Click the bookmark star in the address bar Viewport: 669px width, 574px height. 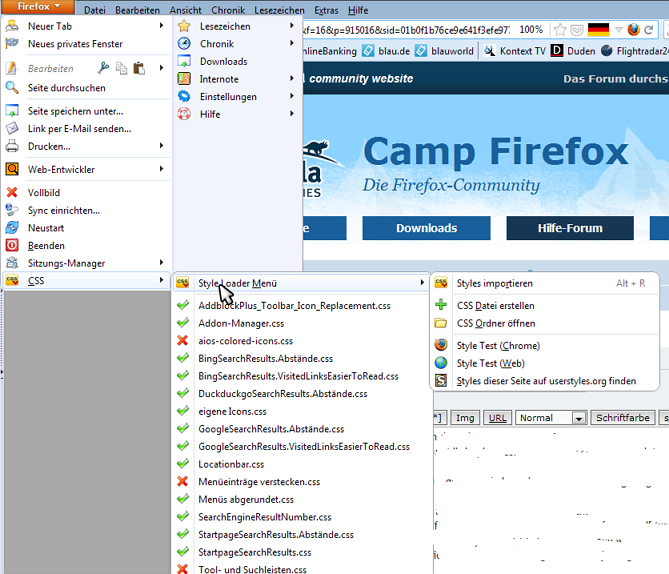tap(560, 30)
